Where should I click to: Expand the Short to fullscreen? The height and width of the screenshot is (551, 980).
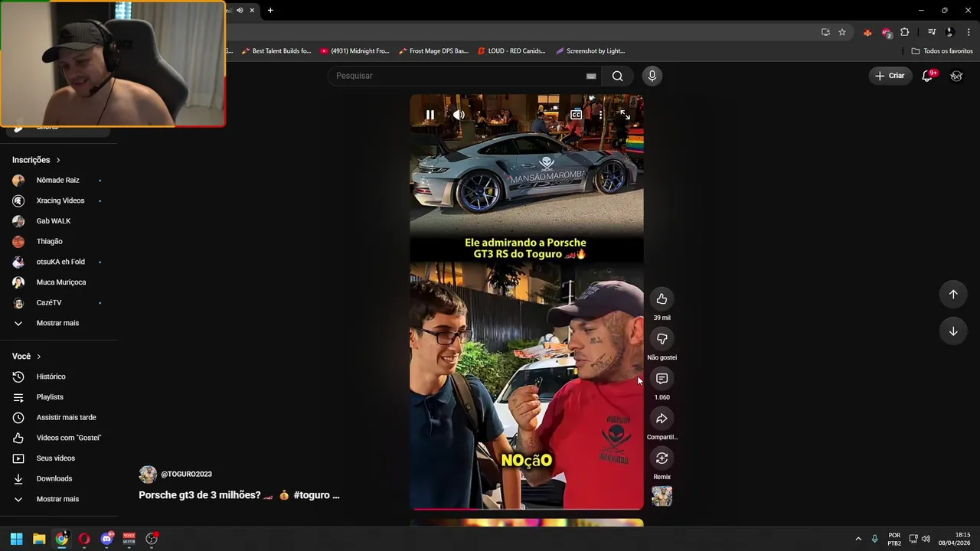(x=625, y=115)
